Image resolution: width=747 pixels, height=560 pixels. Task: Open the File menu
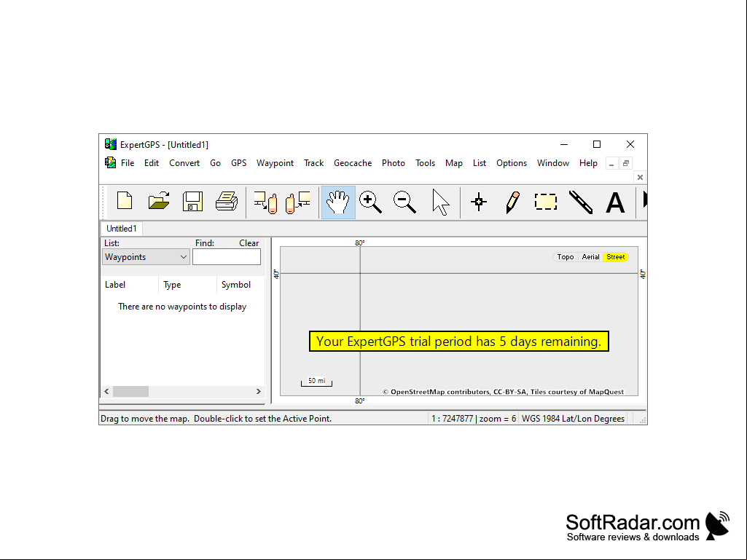[128, 163]
